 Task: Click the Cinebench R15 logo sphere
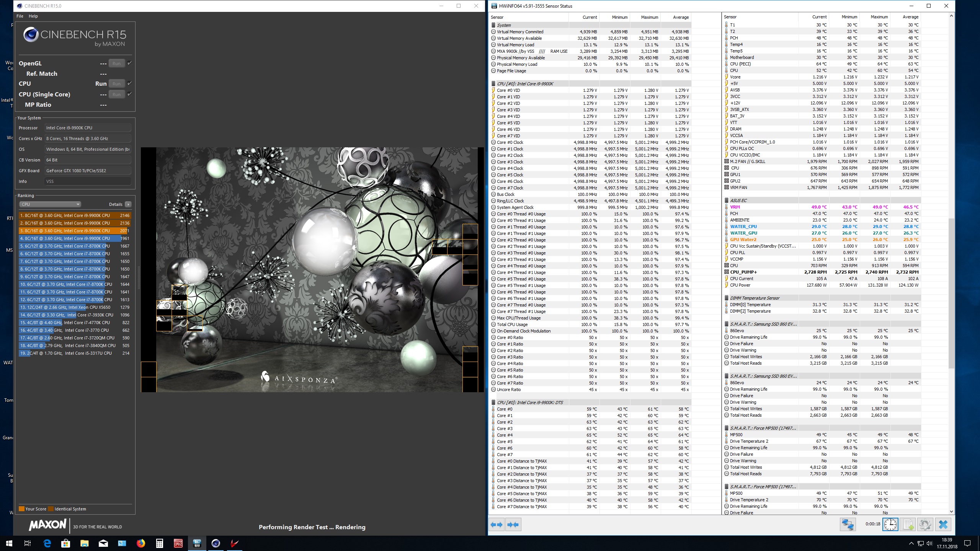31,35
